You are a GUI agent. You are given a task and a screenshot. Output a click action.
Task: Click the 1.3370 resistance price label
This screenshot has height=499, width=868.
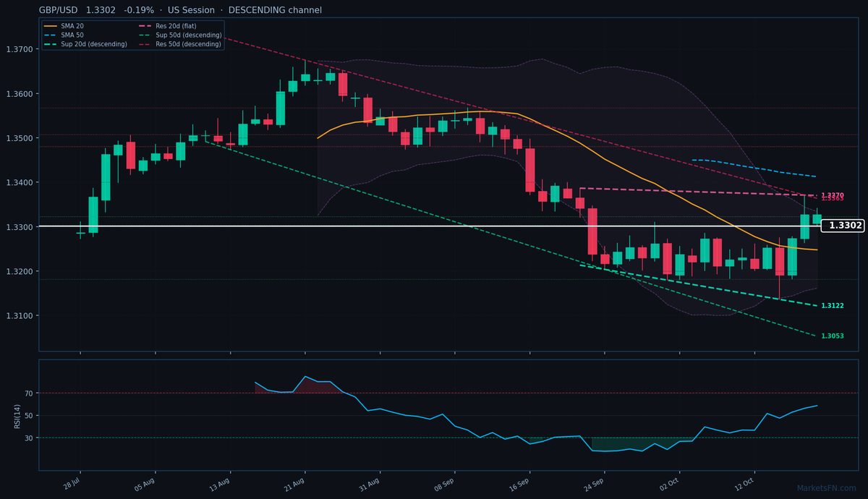pos(834,195)
